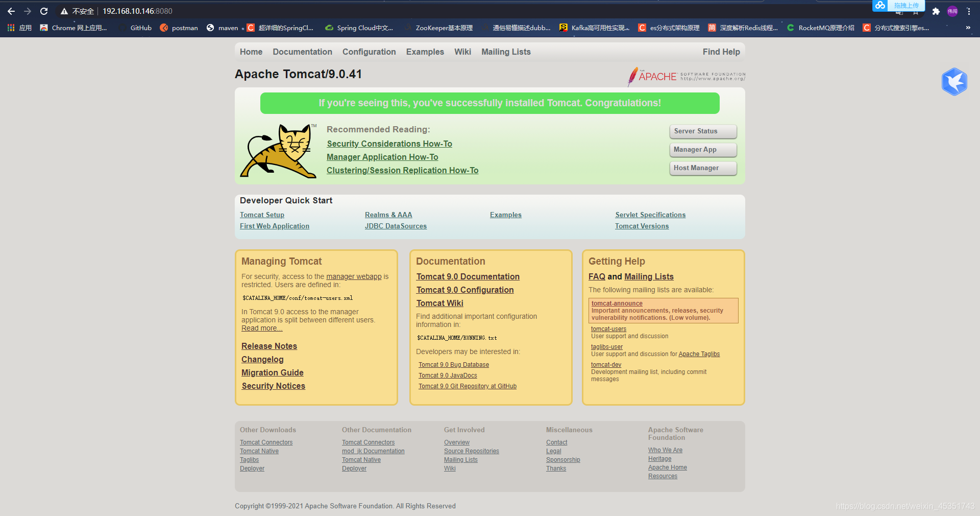Viewport: 980px width, 516px height.
Task: Click the Host Manager button
Action: coord(703,168)
